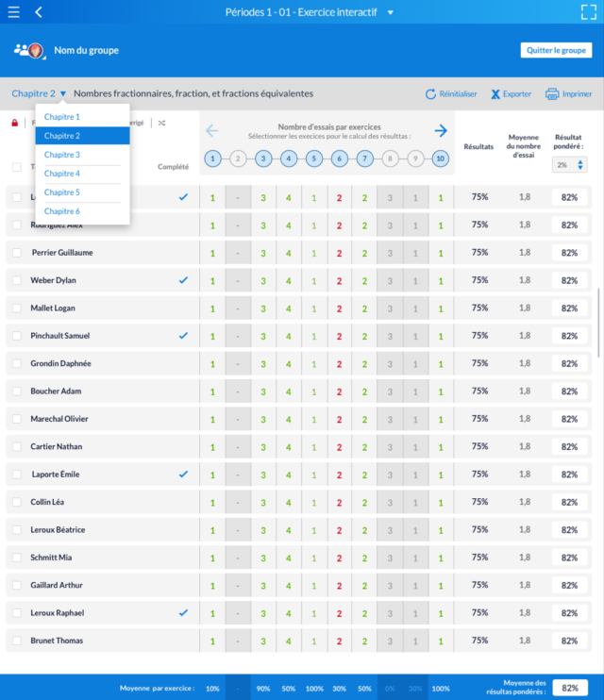Viewport: 604px width, 700px height.
Task: Choose Chapitre 4 from the list
Action: pyautogui.click(x=62, y=174)
